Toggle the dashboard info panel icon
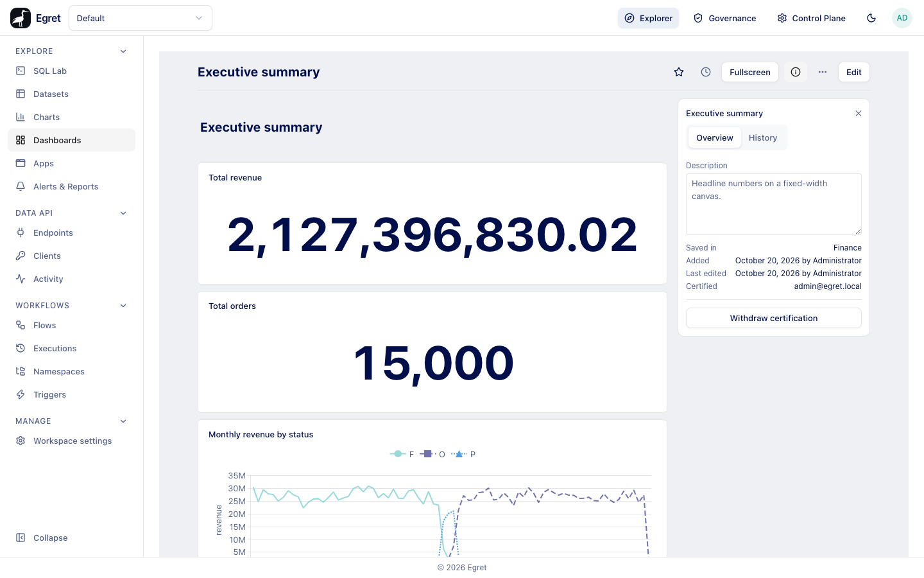Screen dimensions: 924x578 796,72
